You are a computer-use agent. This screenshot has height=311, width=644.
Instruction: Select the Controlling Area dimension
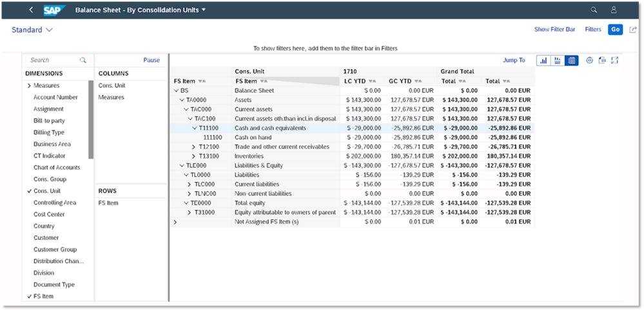point(55,203)
